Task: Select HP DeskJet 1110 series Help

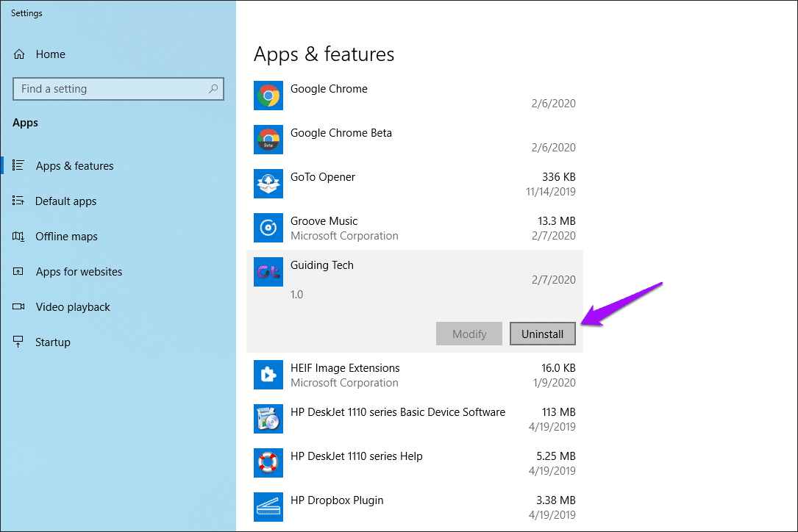Action: (x=414, y=463)
